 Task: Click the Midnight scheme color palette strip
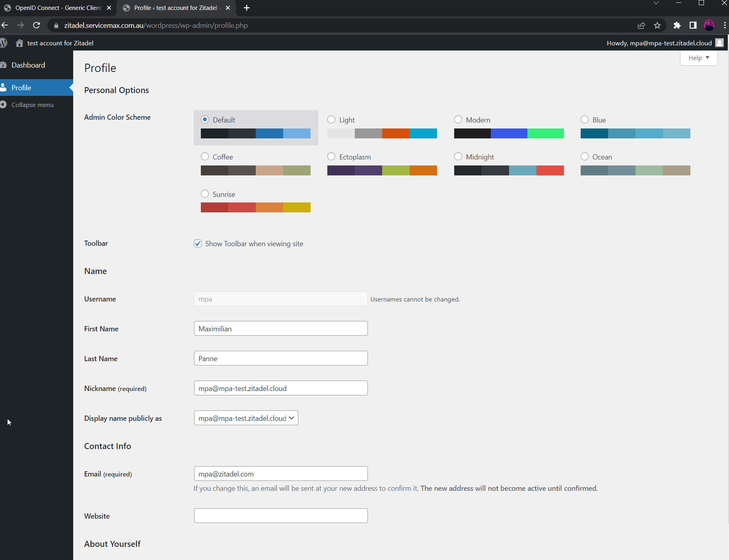click(x=509, y=171)
